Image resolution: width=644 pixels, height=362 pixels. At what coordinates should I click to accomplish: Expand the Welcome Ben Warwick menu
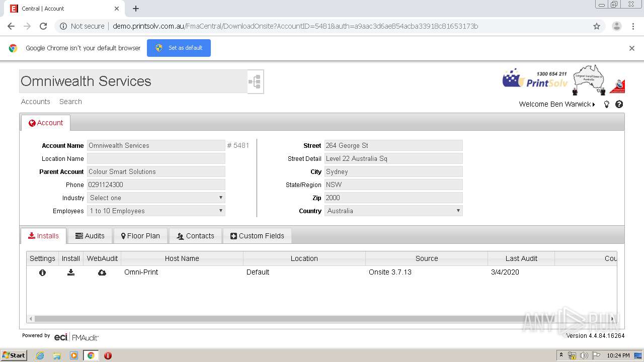pos(557,105)
